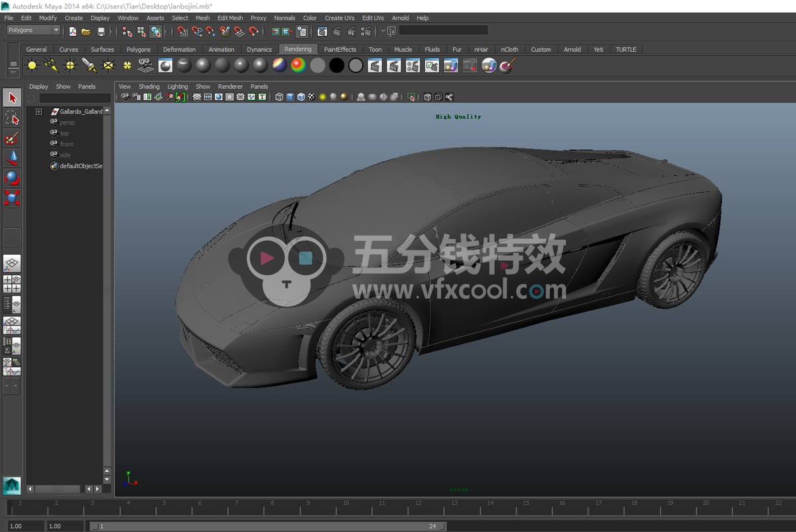Switch to the Animation shelf tab
796x532 pixels.
tap(222, 49)
